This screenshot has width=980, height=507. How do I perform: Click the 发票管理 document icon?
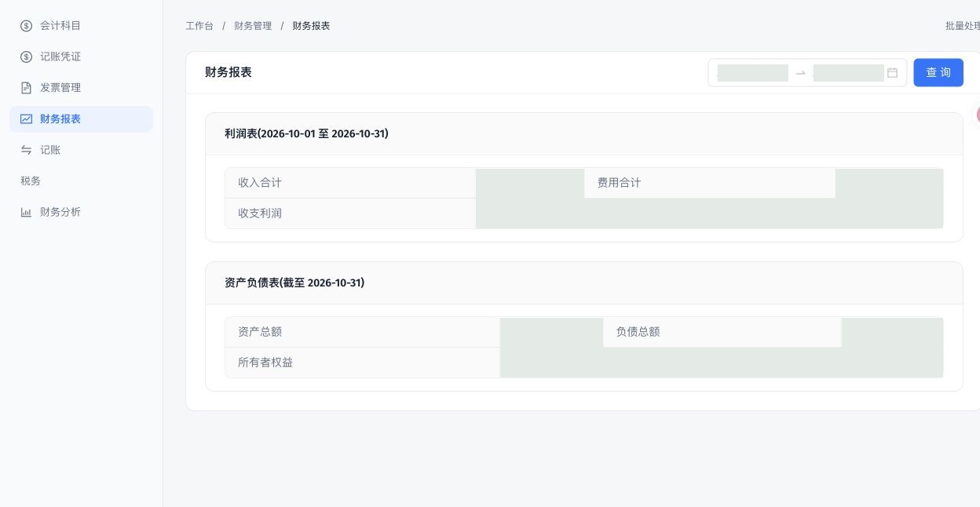pos(27,88)
